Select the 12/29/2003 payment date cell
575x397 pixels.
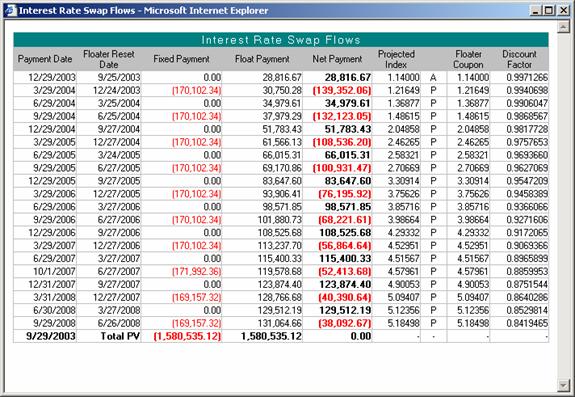click(x=45, y=77)
